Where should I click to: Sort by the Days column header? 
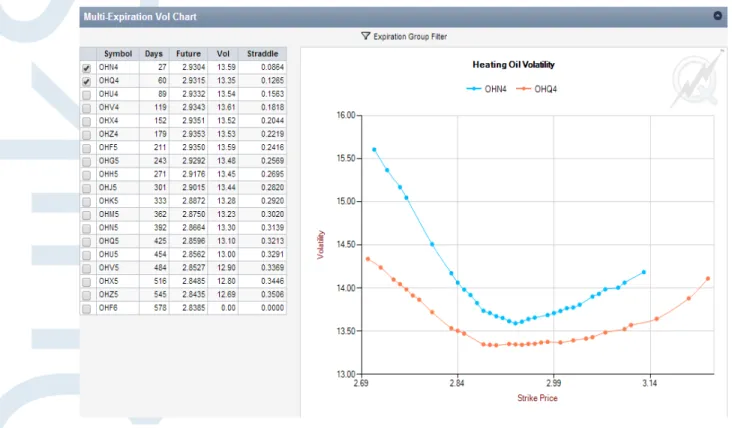pyautogui.click(x=154, y=54)
